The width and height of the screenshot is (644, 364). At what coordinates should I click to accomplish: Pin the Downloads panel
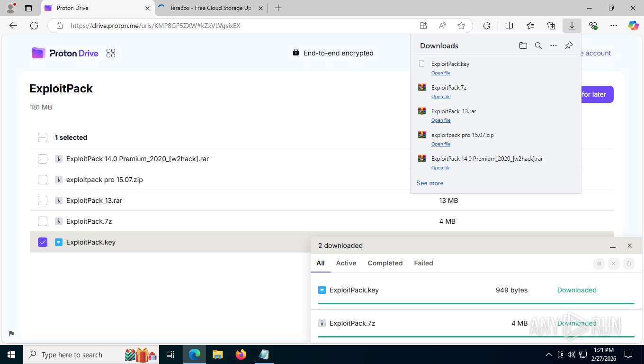click(569, 45)
